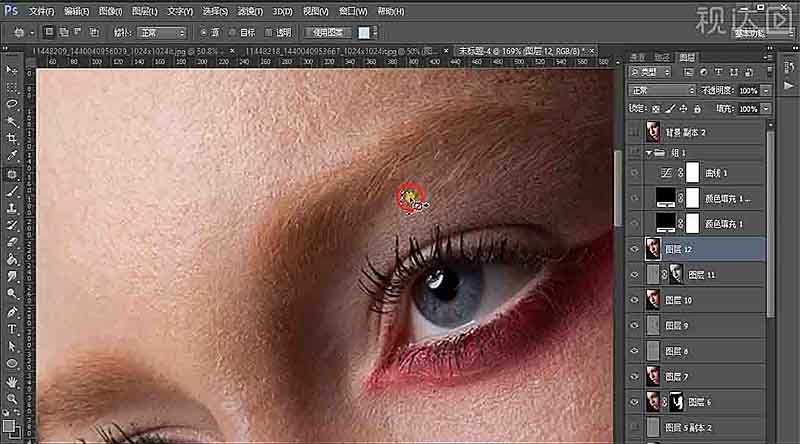The width and height of the screenshot is (800, 444).
Task: Filter layers by pixel layer icon
Action: click(x=688, y=72)
